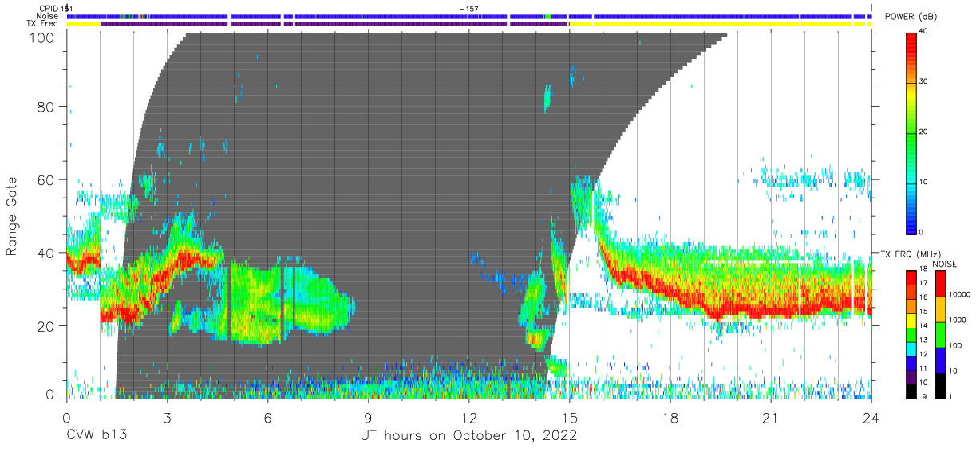Click the 'CVW b13' radar label

(x=97, y=436)
